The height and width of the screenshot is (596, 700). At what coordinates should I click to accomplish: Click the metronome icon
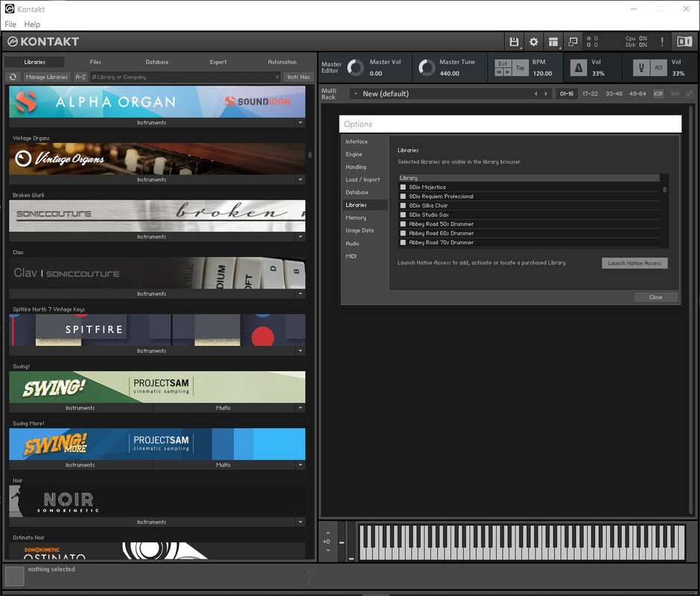pos(579,68)
